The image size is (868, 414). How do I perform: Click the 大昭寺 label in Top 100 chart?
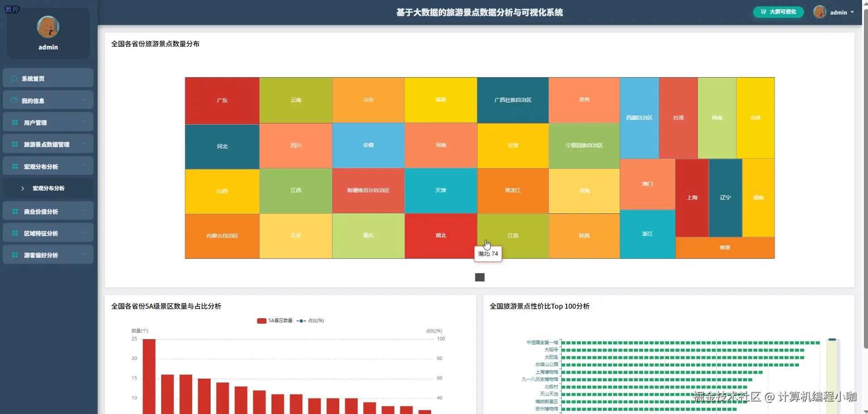[551, 350]
